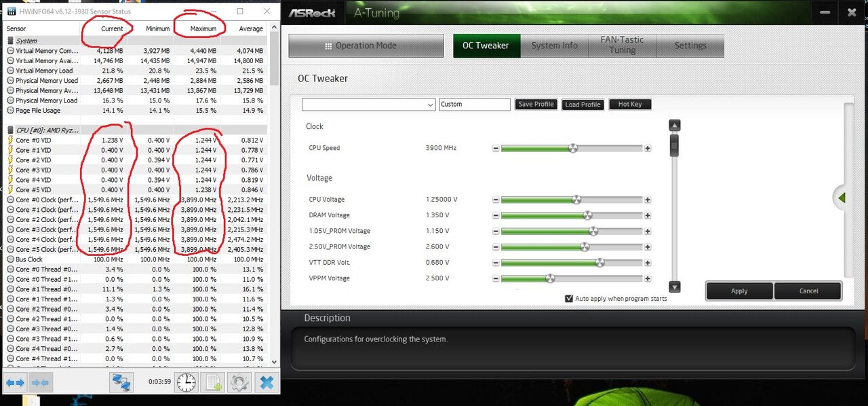The image size is (868, 406).
Task: Click the plus icon for DRAM Voltage
Action: pos(648,215)
